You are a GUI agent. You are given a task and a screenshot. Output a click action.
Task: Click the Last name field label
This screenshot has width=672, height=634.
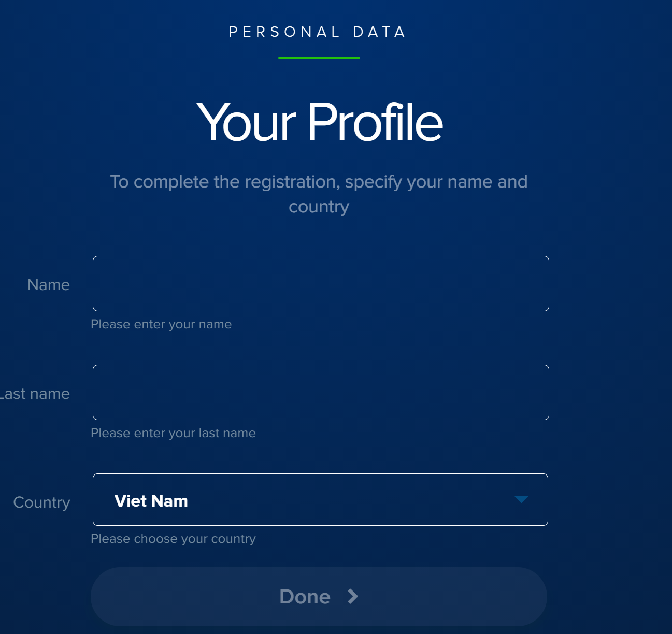point(35,394)
